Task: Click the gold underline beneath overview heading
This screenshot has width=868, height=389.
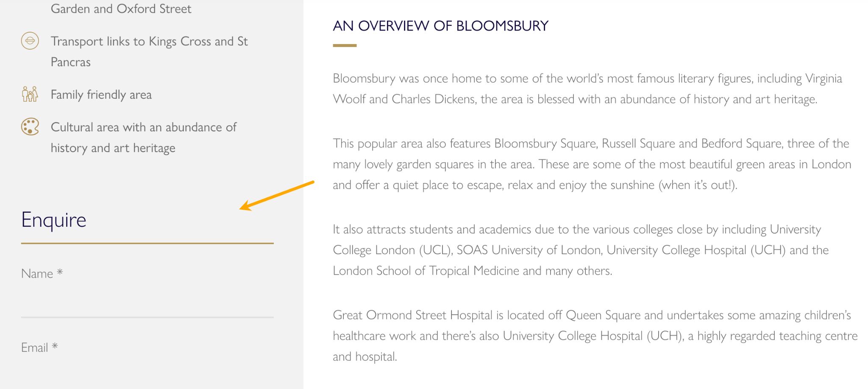Action: pos(345,45)
